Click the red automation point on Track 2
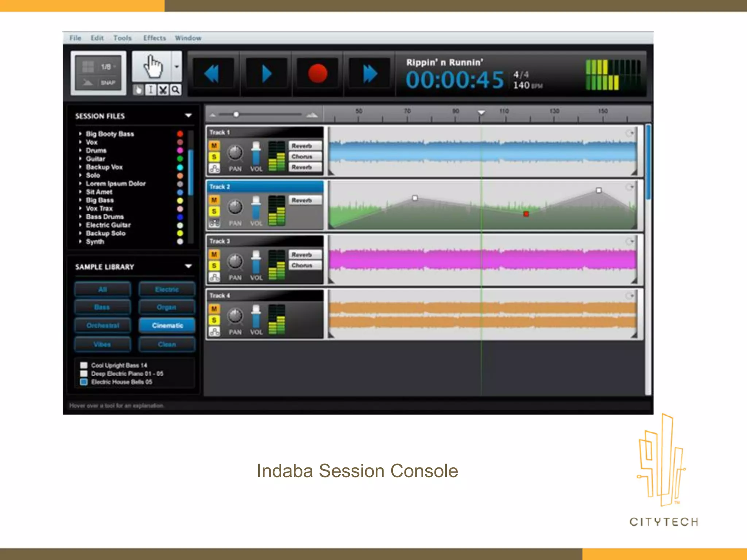747x560 pixels. pos(526,214)
